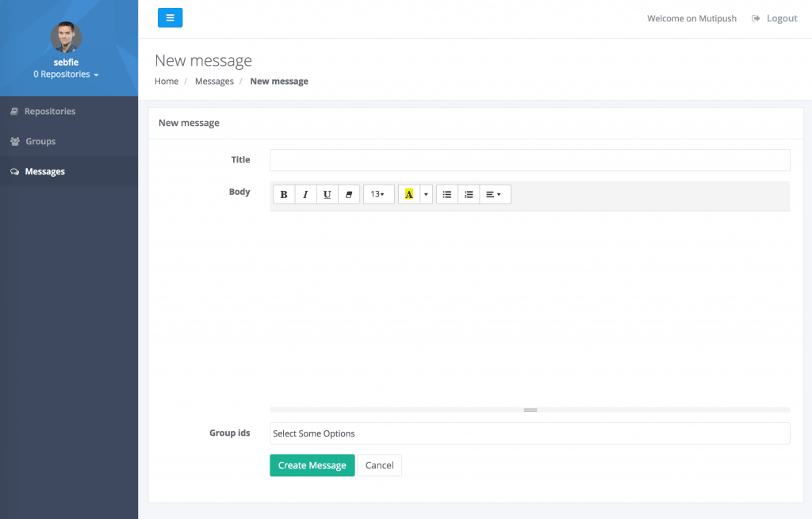Click the editor resize handle bar

pos(530,410)
